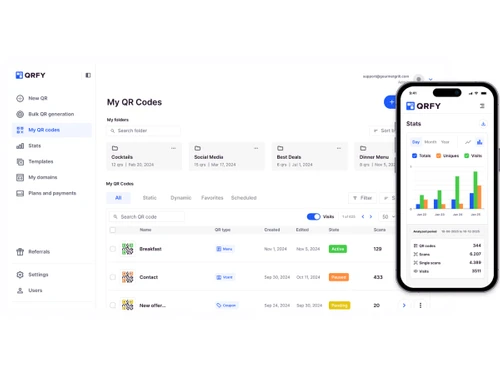Open the account dropdown chevron at top
Image resolution: width=500 pixels, height=375 pixels.
[x=430, y=79]
